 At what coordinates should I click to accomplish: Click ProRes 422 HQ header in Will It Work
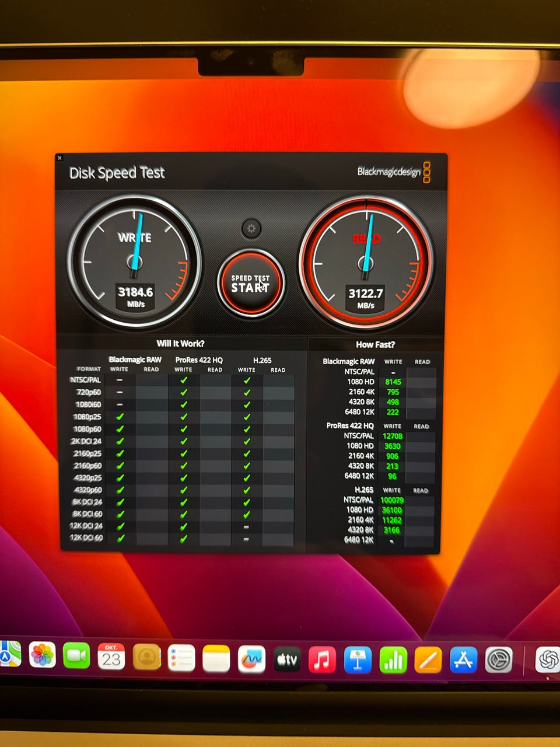(199, 360)
